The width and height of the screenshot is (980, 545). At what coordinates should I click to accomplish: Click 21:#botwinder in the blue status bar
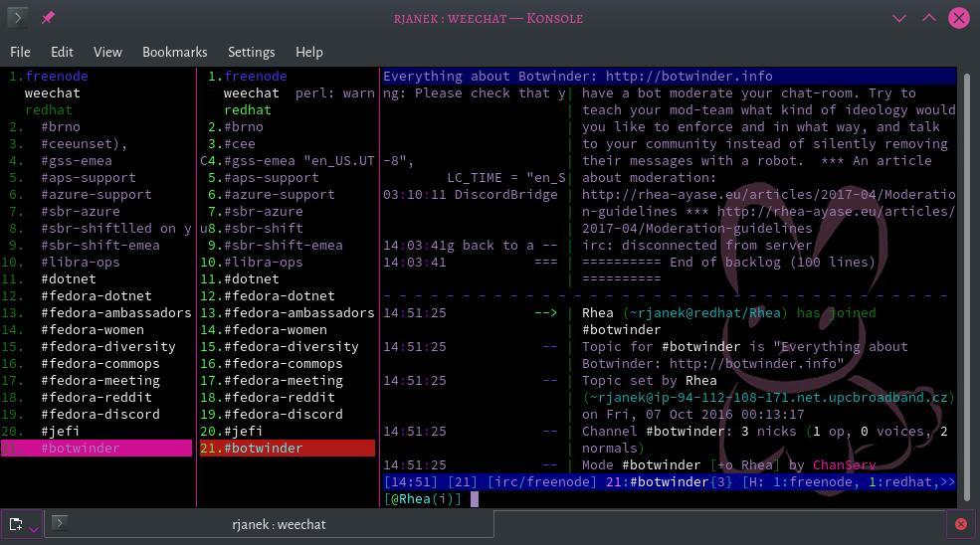tap(658, 482)
